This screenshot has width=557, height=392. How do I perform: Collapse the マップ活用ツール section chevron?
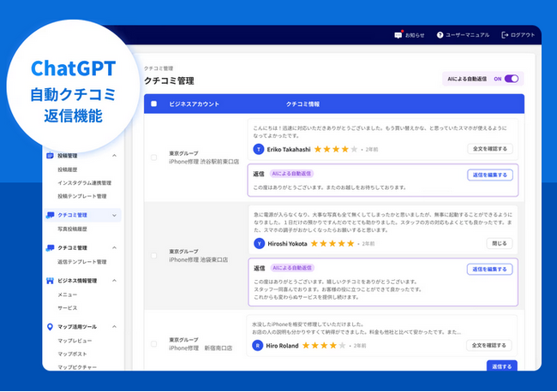click(114, 327)
